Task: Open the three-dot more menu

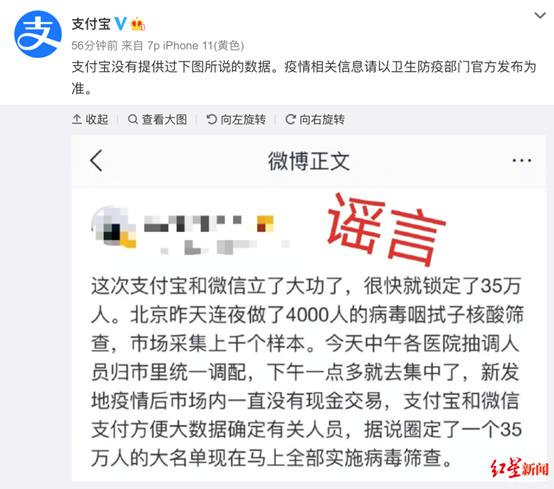Action: tap(522, 161)
